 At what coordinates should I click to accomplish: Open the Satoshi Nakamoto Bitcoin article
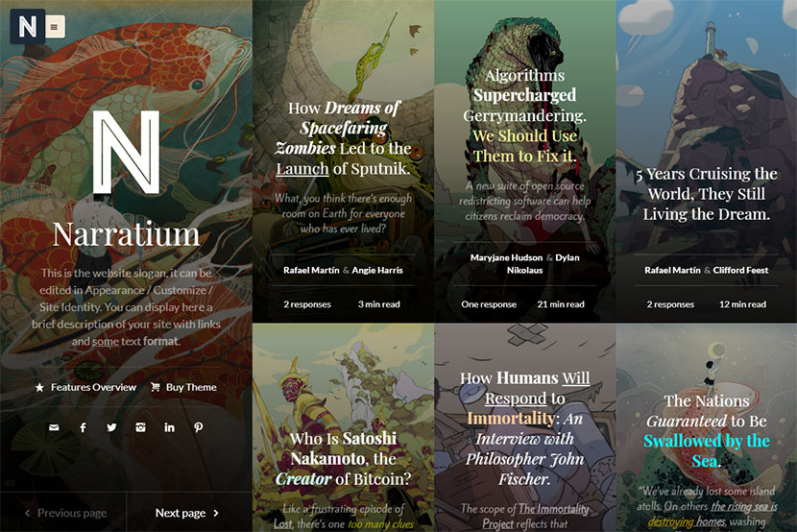tap(343, 458)
